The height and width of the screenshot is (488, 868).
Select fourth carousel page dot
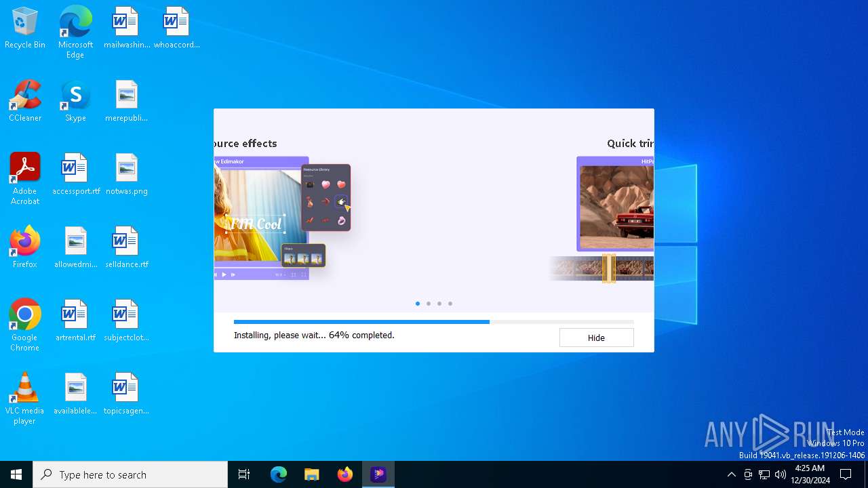[450, 304]
